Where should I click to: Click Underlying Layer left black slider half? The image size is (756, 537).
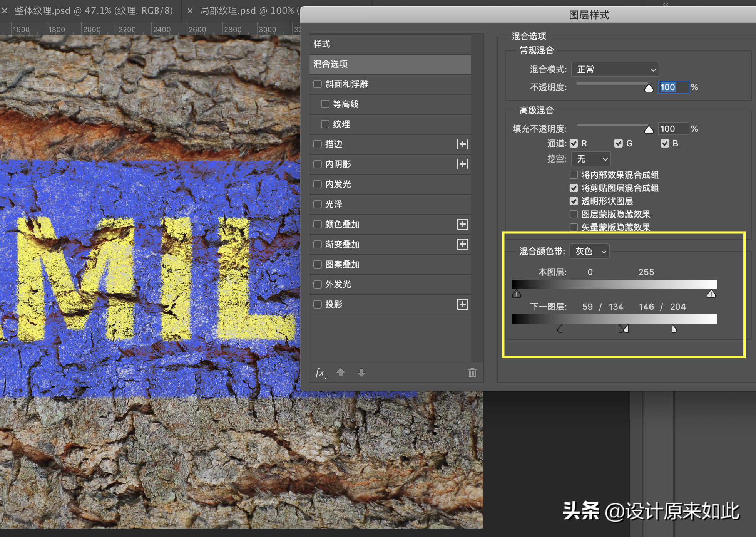coord(560,329)
